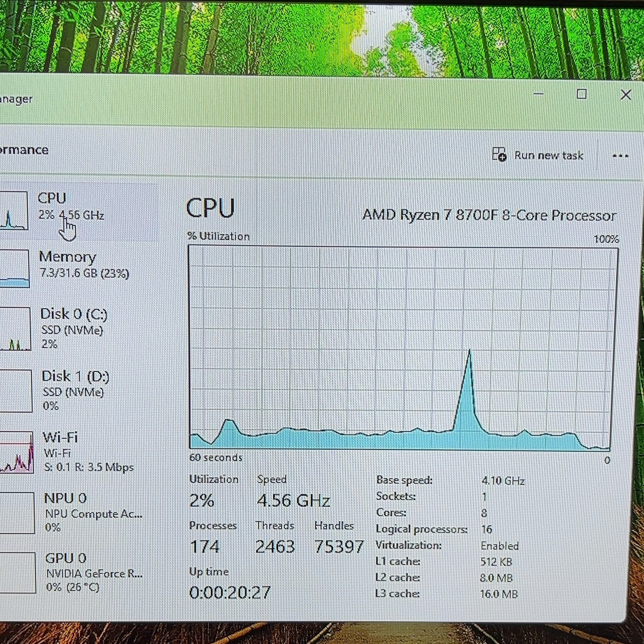644x644 pixels.
Task: Click the 4.56 GHz speed value
Action: click(x=294, y=501)
